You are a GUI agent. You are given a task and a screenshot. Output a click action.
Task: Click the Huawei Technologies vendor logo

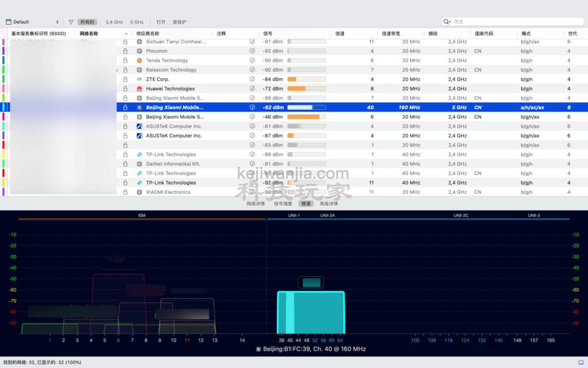(140, 89)
